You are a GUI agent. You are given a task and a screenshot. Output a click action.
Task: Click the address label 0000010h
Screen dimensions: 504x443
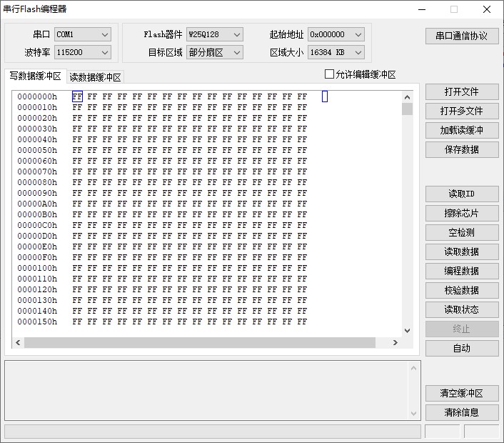click(x=37, y=107)
